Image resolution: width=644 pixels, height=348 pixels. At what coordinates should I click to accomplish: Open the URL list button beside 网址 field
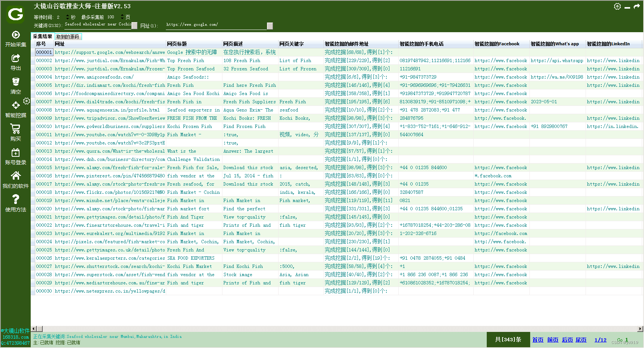[x=270, y=25]
